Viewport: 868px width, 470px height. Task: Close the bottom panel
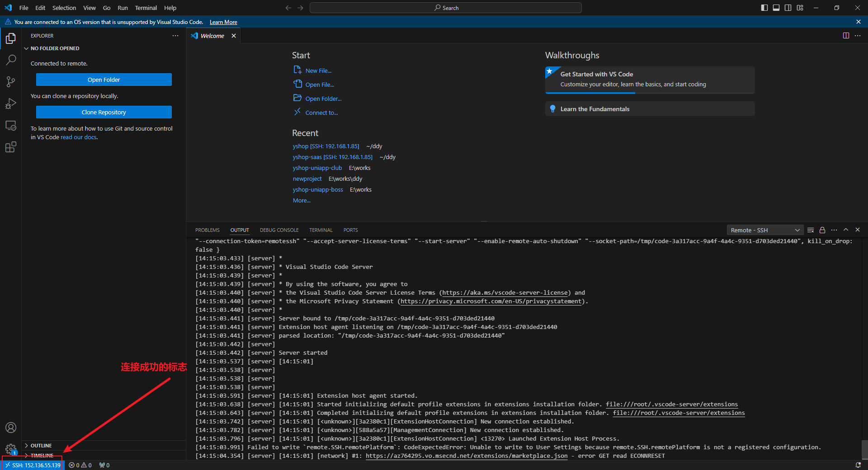pos(858,230)
